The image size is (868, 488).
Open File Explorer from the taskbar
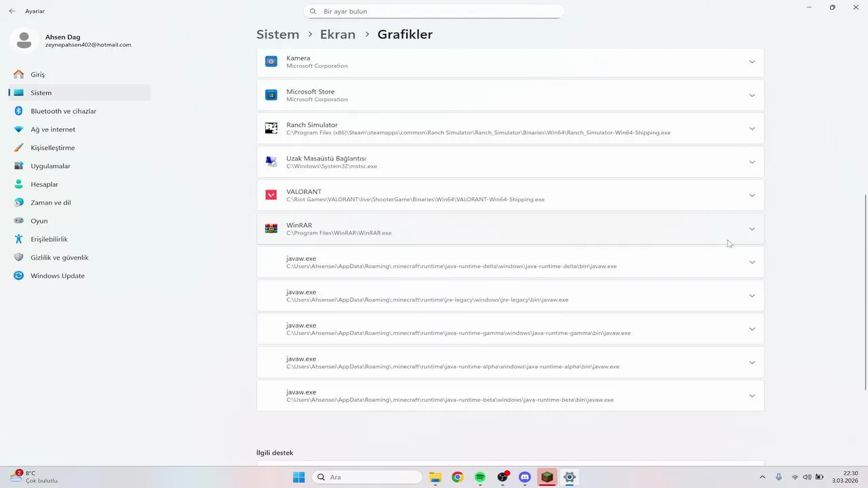[x=435, y=477]
